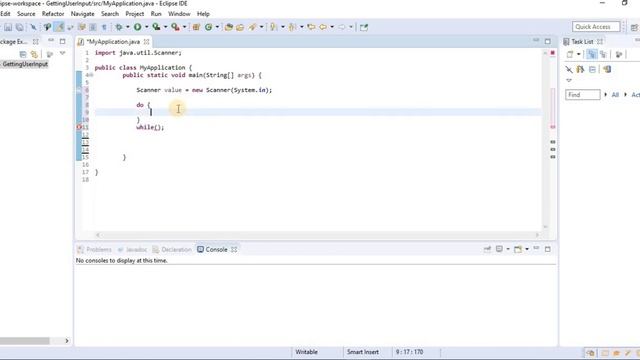Toggle the breakpoint marker on line 11
The width and height of the screenshot is (640, 360).
(79, 127)
